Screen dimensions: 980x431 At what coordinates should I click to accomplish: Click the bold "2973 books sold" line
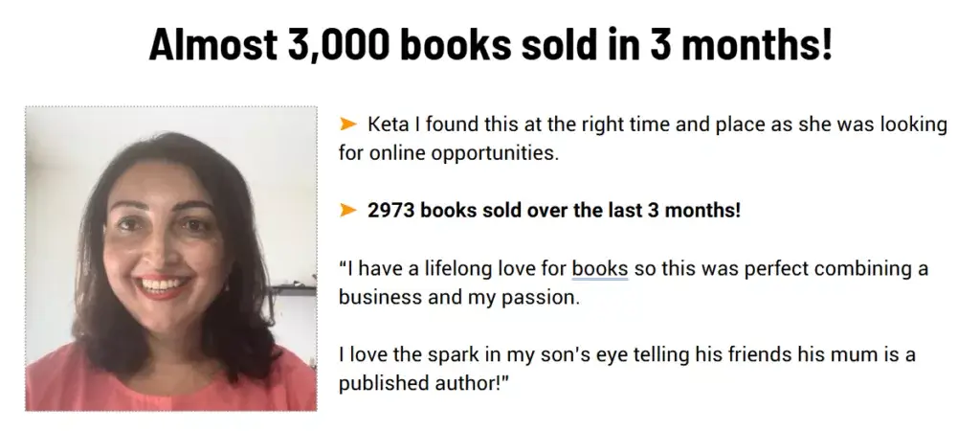pos(553,211)
